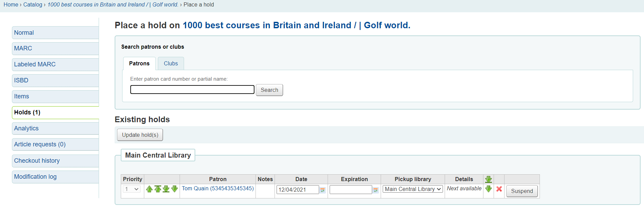Focus the patron card number search field
Image resolution: width=644 pixels, height=209 pixels.
[x=192, y=90]
